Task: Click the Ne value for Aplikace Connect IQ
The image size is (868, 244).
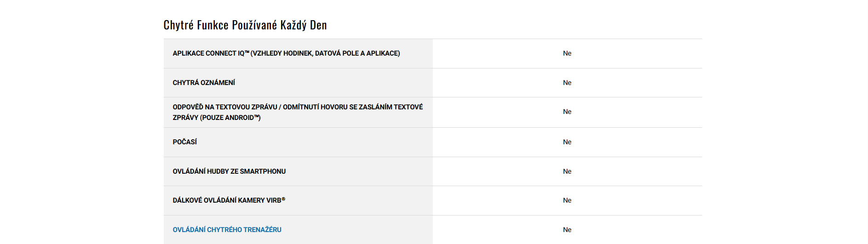Action: point(567,53)
